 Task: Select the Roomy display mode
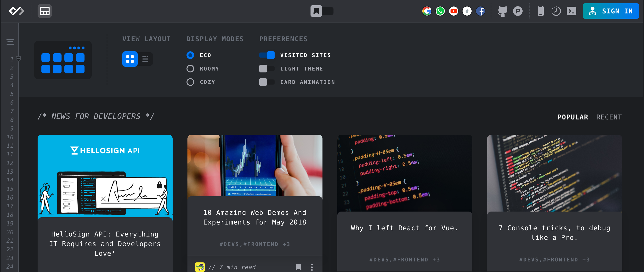click(190, 69)
